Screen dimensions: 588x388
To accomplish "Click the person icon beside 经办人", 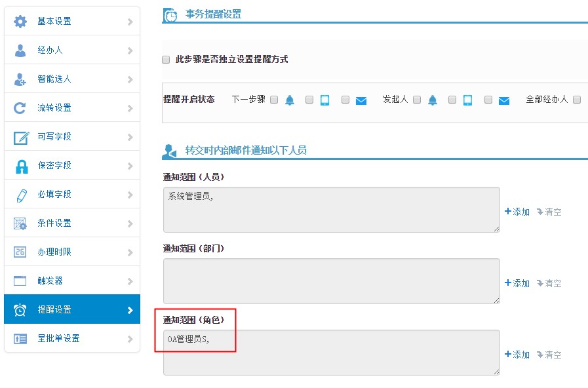I will pos(20,50).
